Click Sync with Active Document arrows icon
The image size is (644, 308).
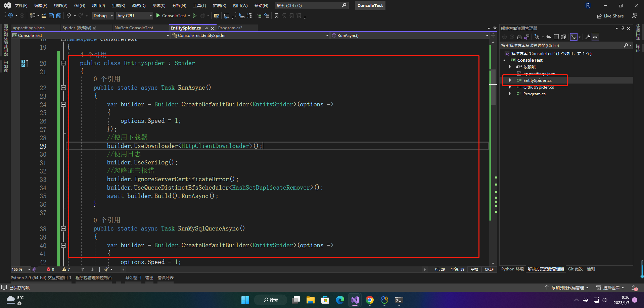coord(549,37)
